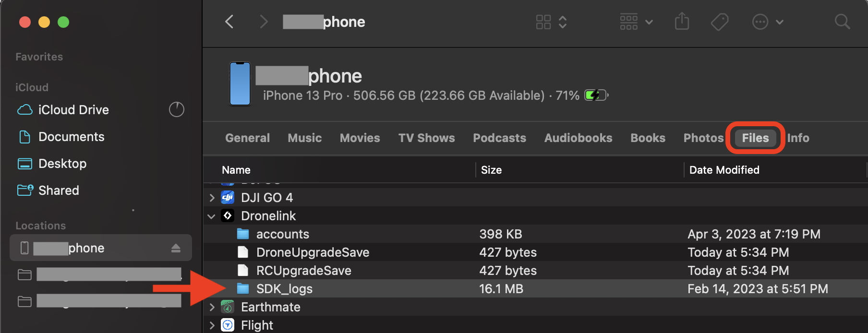Click the battery charging indicator icon
The height and width of the screenshot is (333, 868).
pyautogui.click(x=596, y=95)
